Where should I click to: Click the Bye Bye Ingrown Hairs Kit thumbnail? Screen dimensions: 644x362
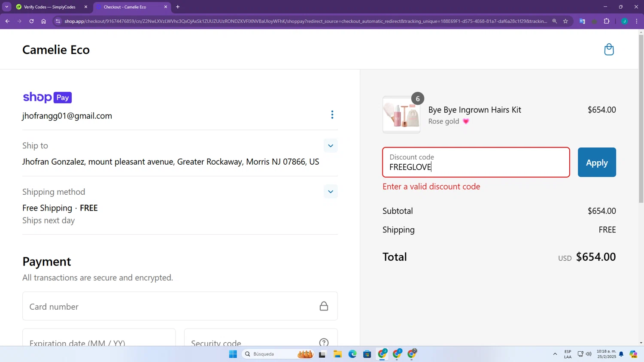(401, 115)
